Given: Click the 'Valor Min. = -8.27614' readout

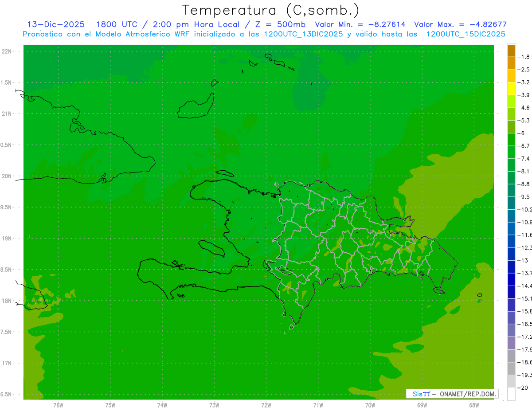Looking at the screenshot, I should coord(360,24).
